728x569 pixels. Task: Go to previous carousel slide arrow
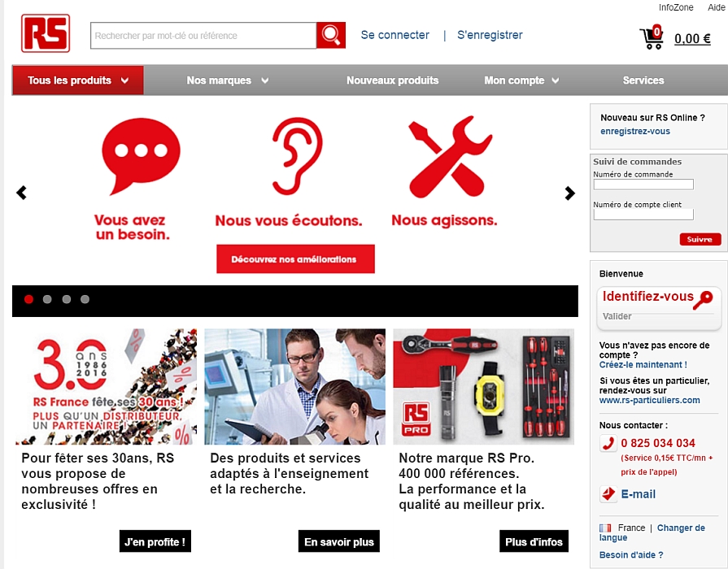pyautogui.click(x=21, y=193)
